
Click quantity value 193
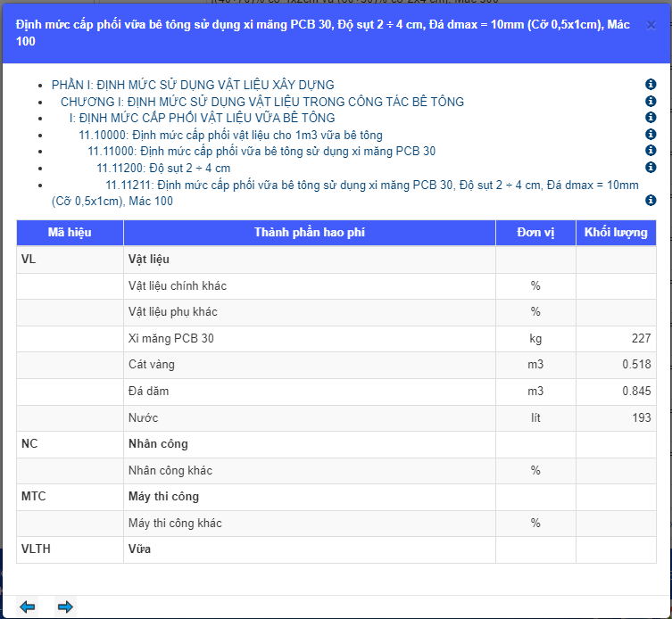pos(642,417)
